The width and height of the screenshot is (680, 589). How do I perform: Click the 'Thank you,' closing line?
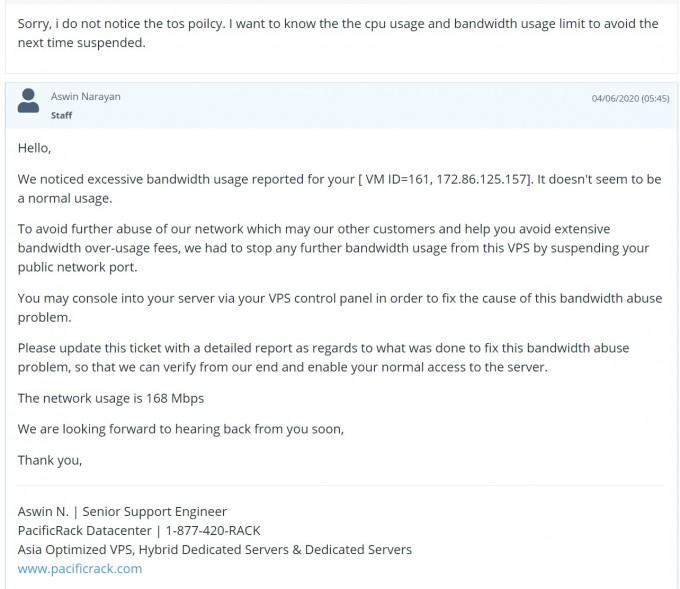[x=50, y=460]
